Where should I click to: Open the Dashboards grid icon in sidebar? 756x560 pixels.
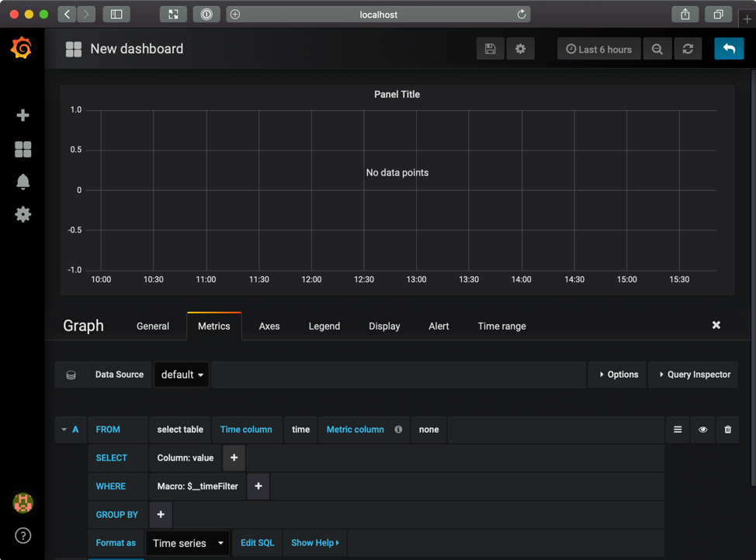(23, 149)
